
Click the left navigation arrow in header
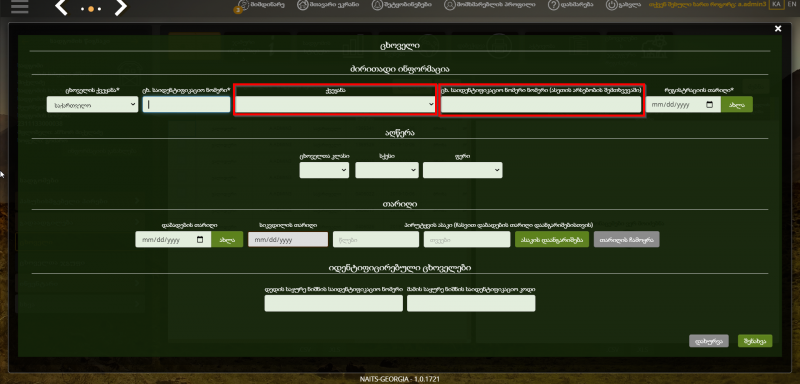(61, 8)
